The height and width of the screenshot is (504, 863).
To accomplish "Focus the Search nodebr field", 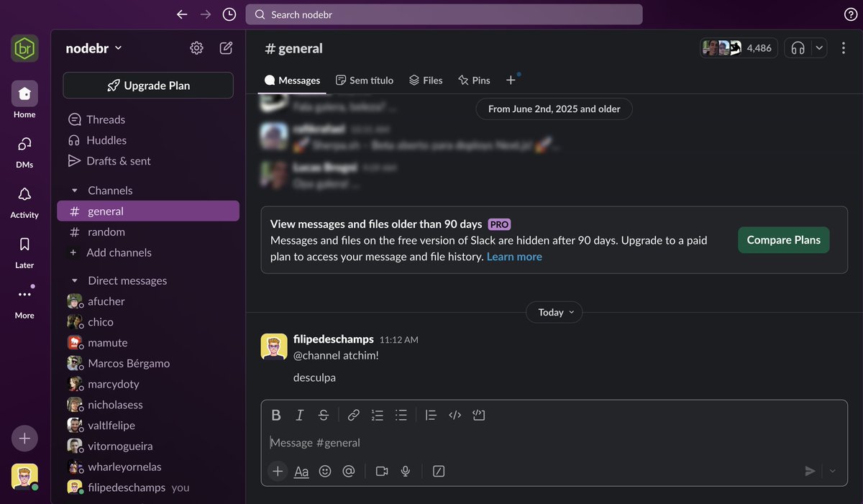I will click(x=444, y=14).
